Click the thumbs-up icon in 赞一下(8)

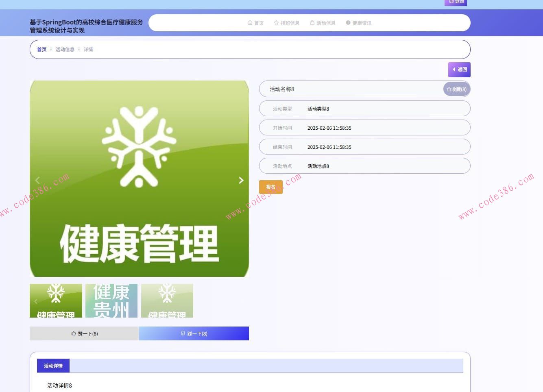[x=73, y=333]
